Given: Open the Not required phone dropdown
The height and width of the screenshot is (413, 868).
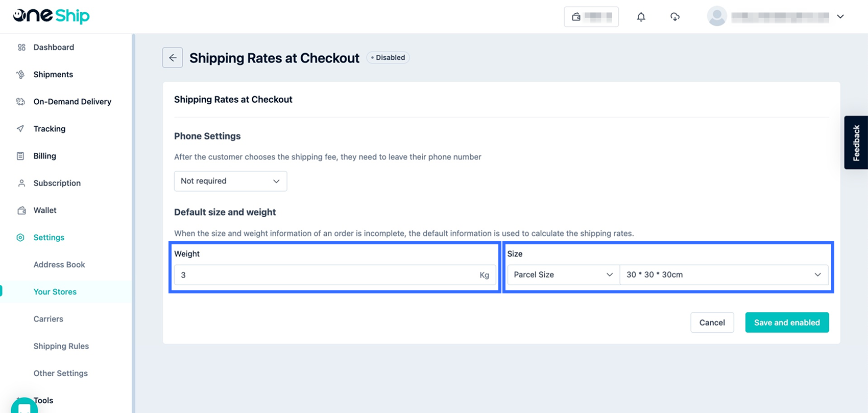Looking at the screenshot, I should coord(230,181).
